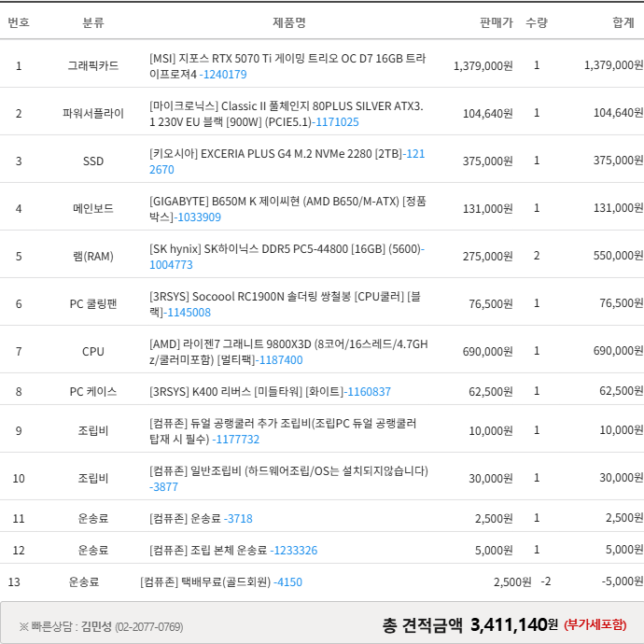Open the dual air cooler assembly fee link 1177732
This screenshot has height=644, width=644.
(236, 439)
